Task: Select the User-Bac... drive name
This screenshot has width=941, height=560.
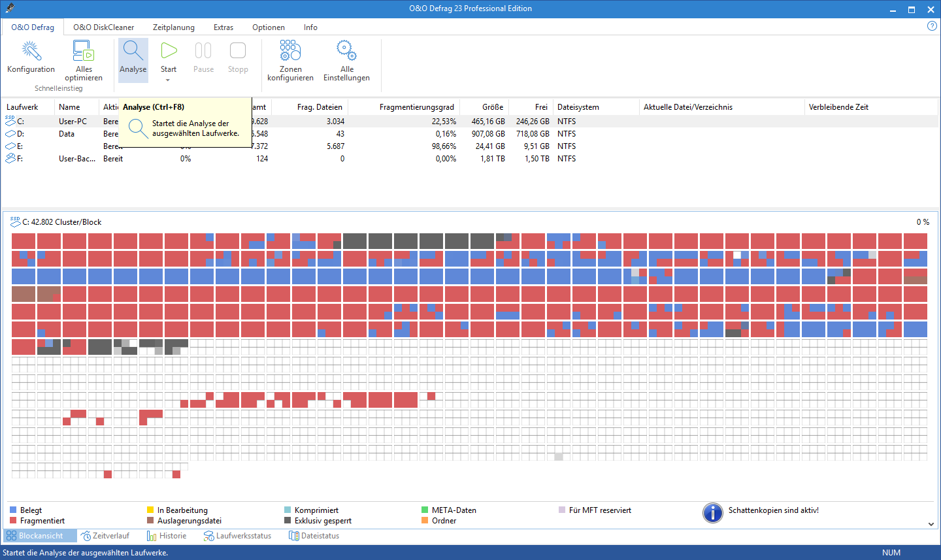Action: pos(77,159)
